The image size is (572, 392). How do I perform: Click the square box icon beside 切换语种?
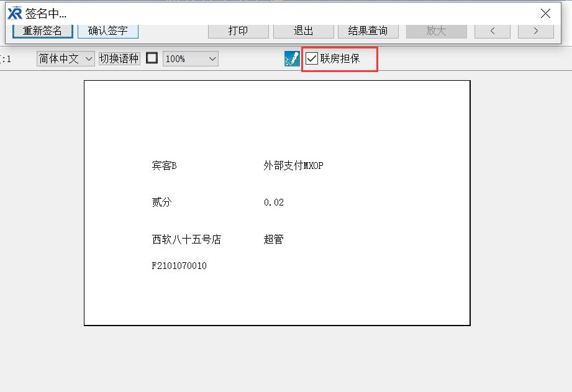[x=152, y=58]
